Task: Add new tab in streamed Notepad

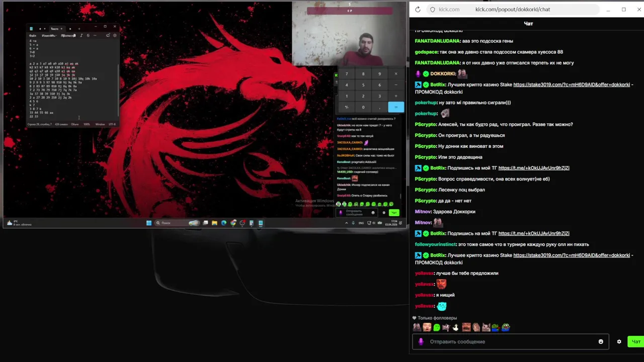Action: 79,29
